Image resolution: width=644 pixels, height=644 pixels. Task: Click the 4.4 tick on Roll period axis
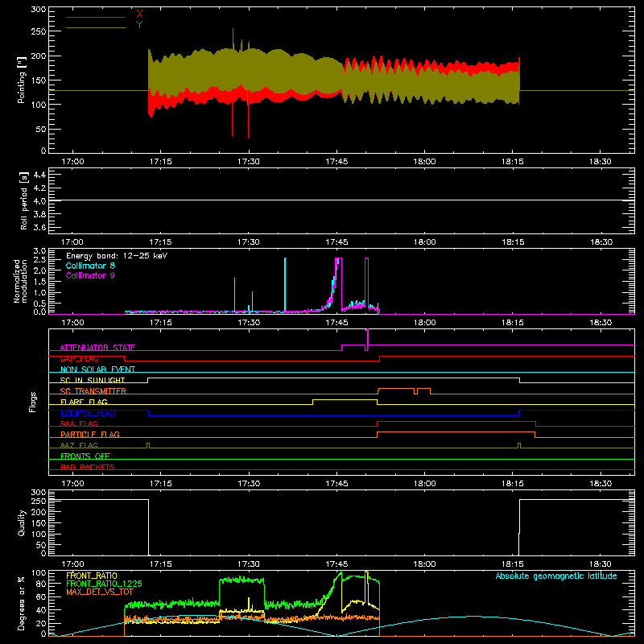pos(39,175)
